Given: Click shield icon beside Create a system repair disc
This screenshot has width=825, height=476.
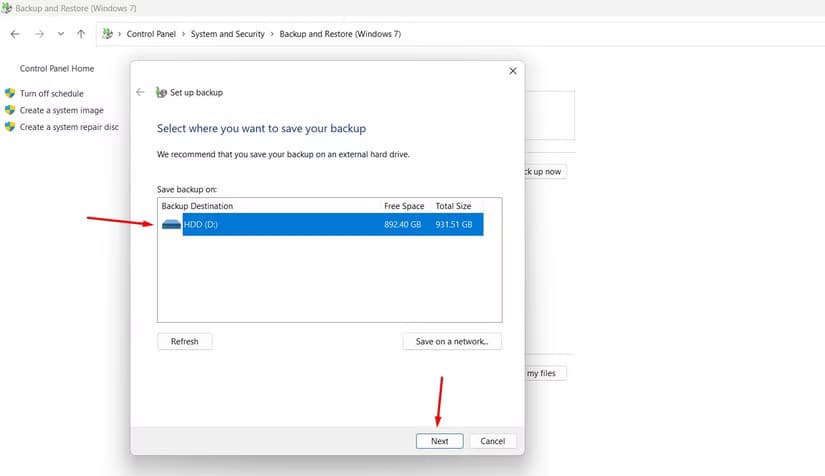Looking at the screenshot, I should coord(10,127).
